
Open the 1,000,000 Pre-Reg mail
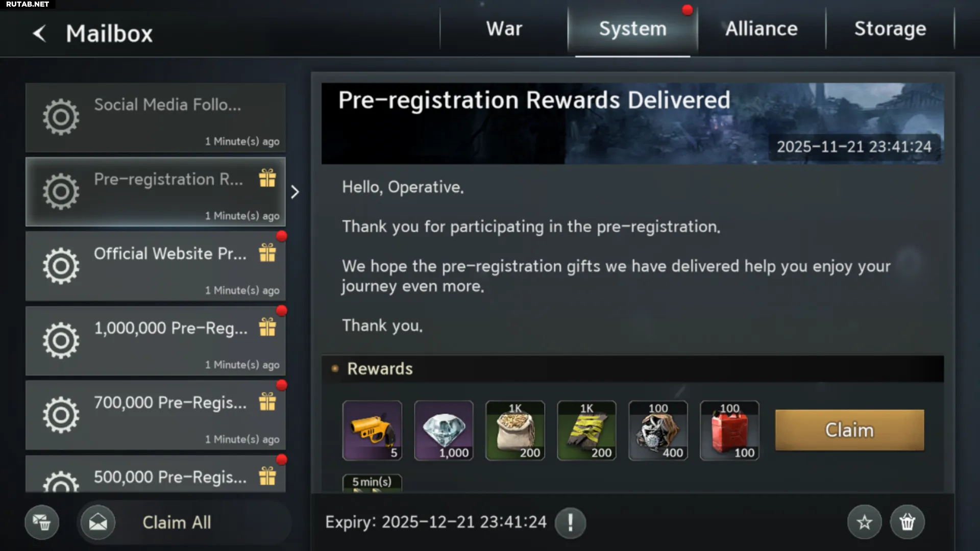coord(156,340)
